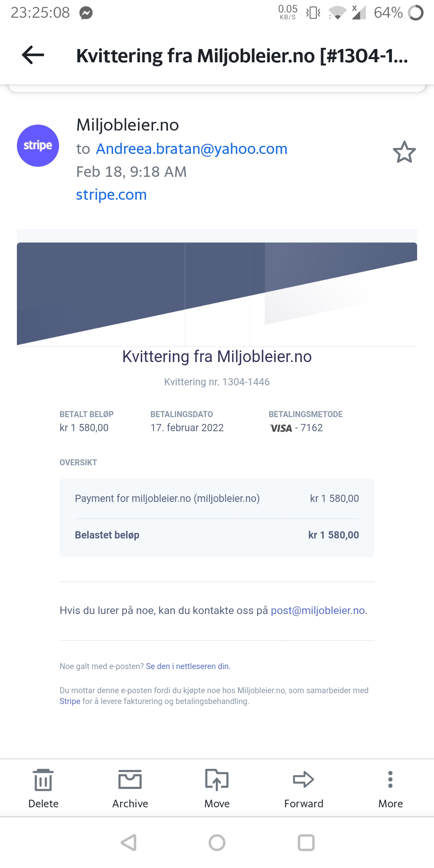This screenshot has width=434, height=868.
Task: Forward this receipt email
Action: tap(304, 788)
